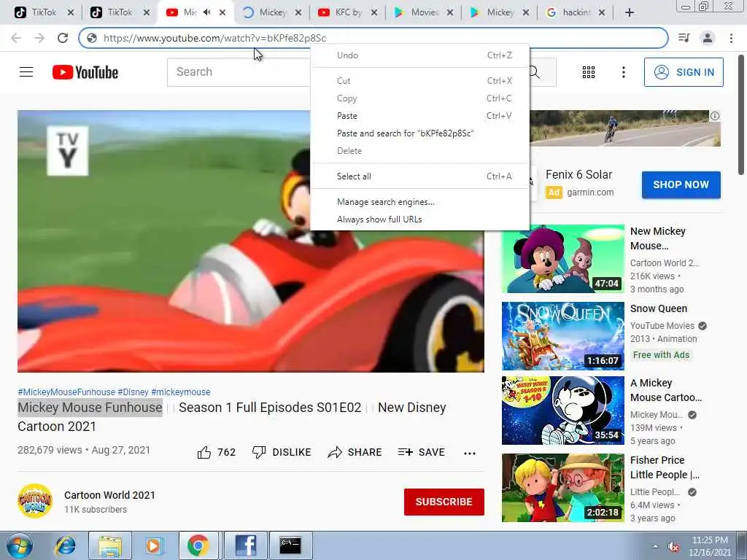The width and height of the screenshot is (747, 560).
Task: Mute tab via speaker icon
Action: tap(206, 12)
